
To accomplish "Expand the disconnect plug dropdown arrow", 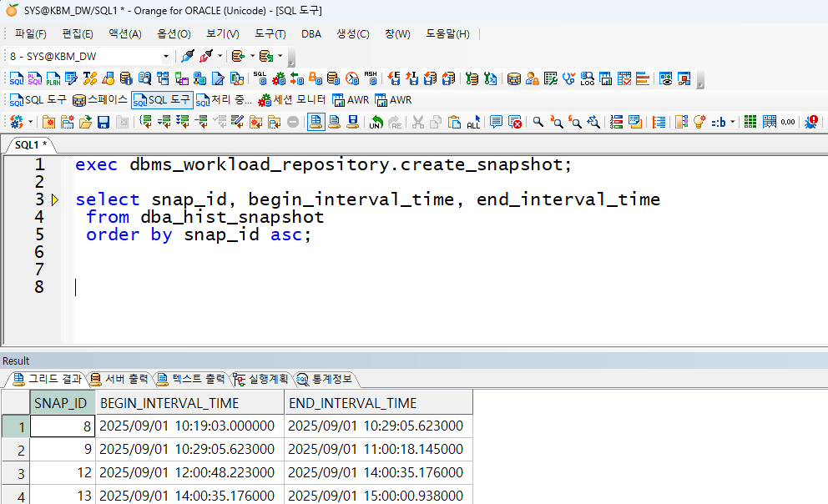I will tap(220, 56).
